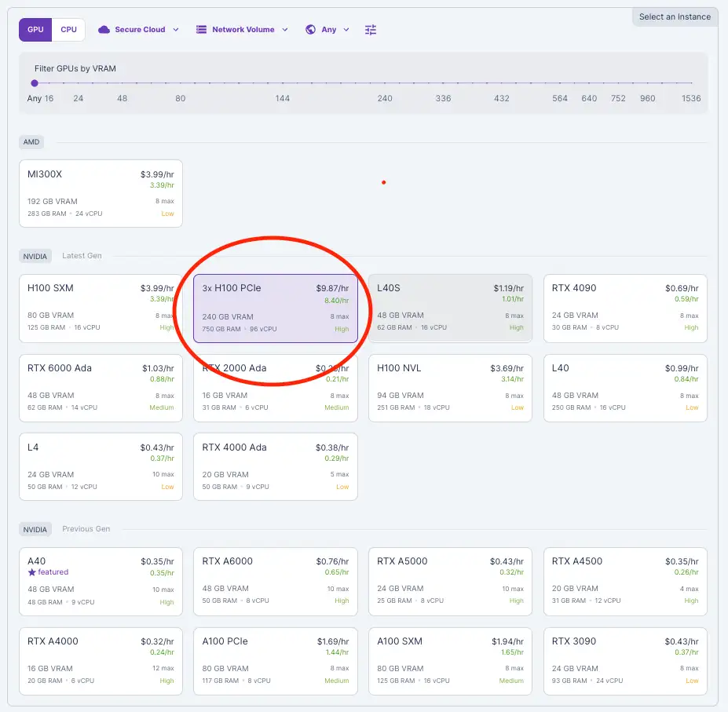Viewport: 728px width, 712px height.
Task: Select the L40S GPU card
Action: [450, 309]
